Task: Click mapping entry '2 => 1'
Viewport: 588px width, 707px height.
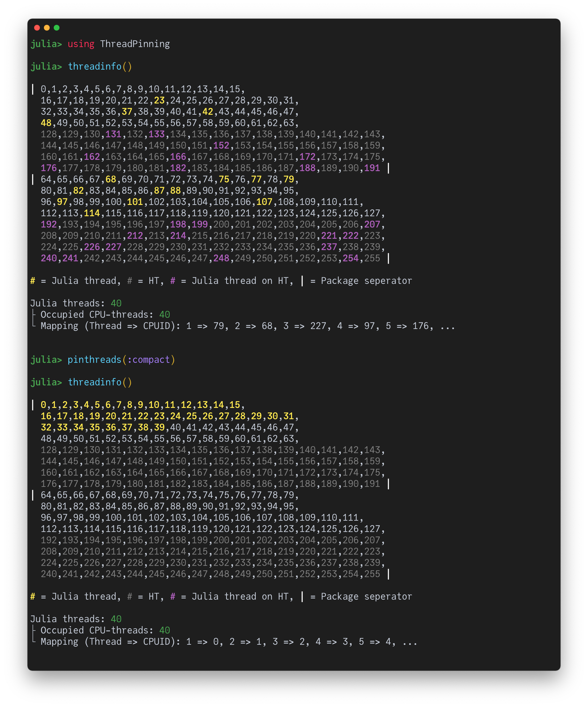Action: click(245, 642)
